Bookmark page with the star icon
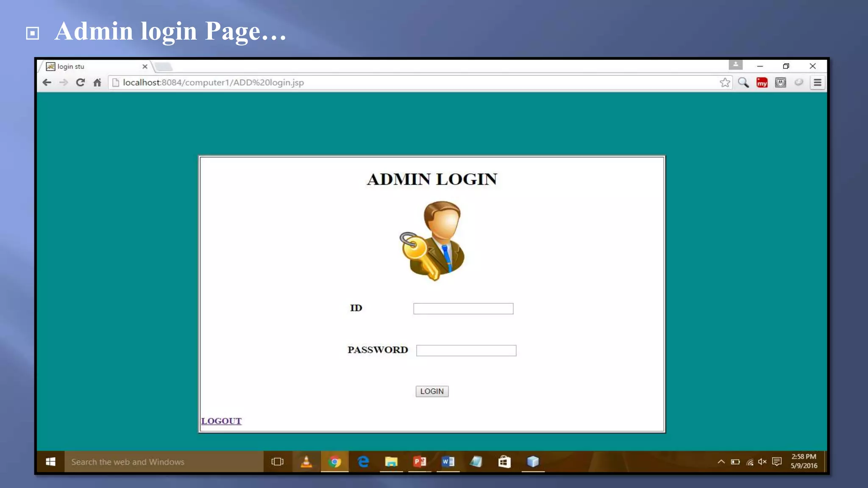This screenshot has width=868, height=488. (725, 83)
